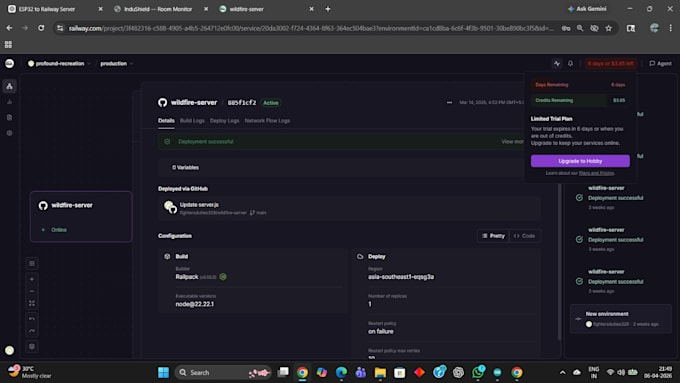Click the deployment hash 885f1cf2
The height and width of the screenshot is (383, 680).
tap(242, 103)
